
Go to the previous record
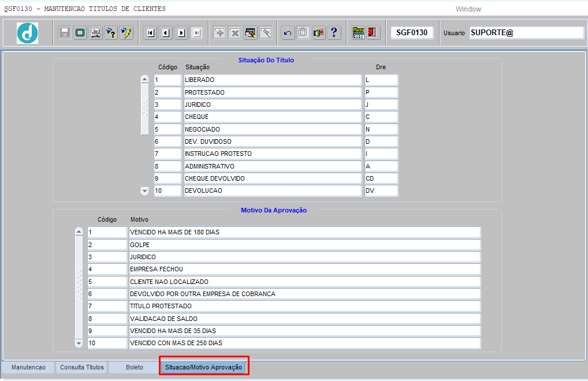[166, 33]
